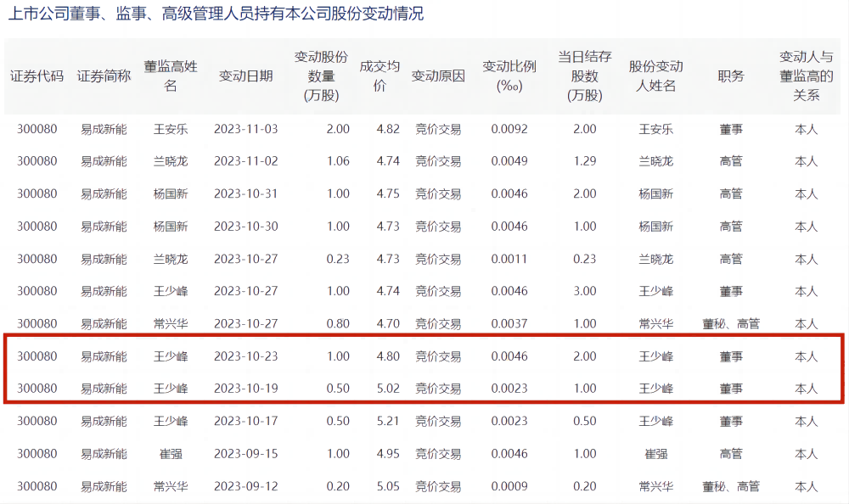This screenshot has width=849, height=504.
Task: Click change ratio value 0.0009
Action: pyautogui.click(x=509, y=486)
